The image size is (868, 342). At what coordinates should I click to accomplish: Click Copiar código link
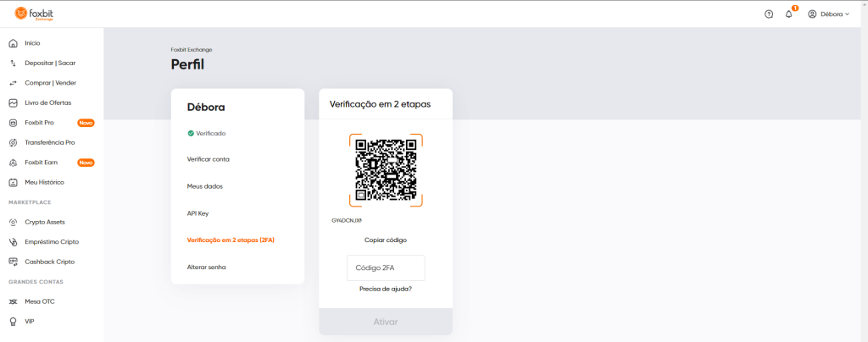386,240
